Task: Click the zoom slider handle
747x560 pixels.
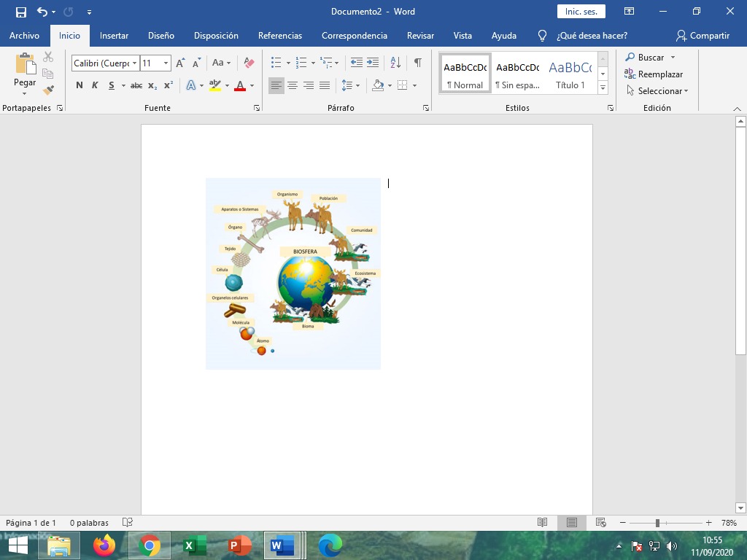Action: [657, 523]
